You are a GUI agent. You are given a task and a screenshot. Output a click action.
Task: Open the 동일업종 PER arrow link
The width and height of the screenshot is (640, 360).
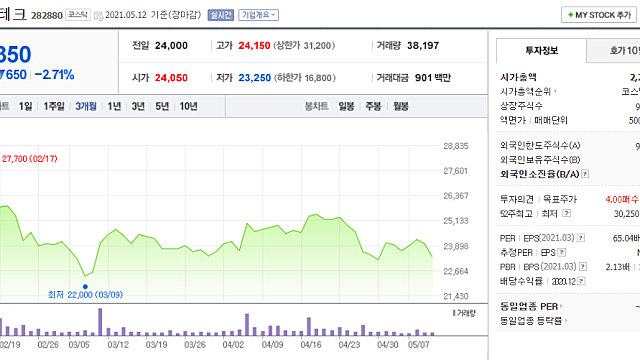click(561, 306)
